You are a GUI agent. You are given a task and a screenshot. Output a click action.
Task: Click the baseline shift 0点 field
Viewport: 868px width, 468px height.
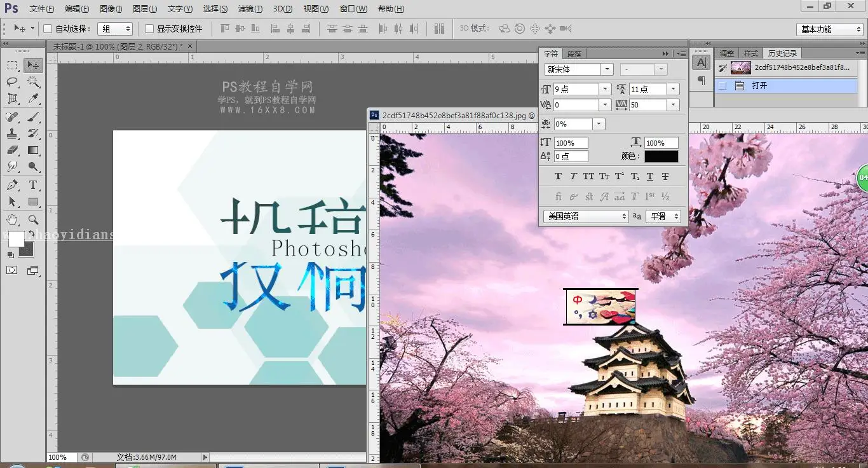[x=571, y=156]
